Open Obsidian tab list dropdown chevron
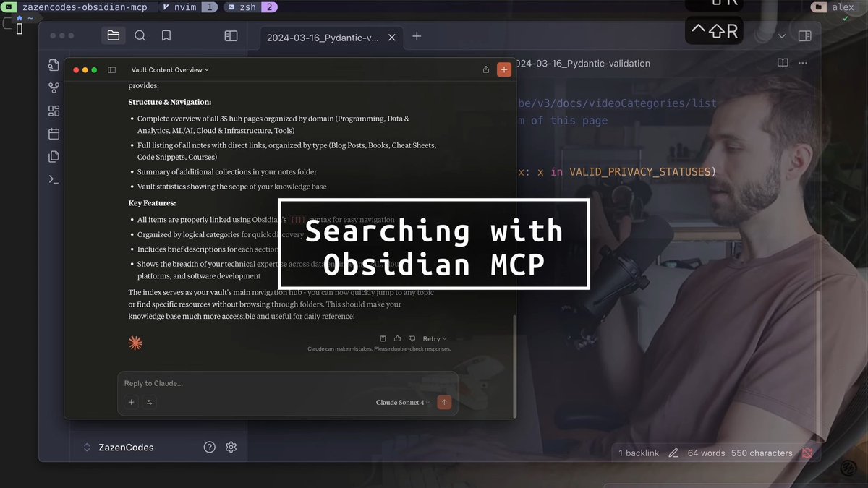868x488 pixels. [x=782, y=36]
